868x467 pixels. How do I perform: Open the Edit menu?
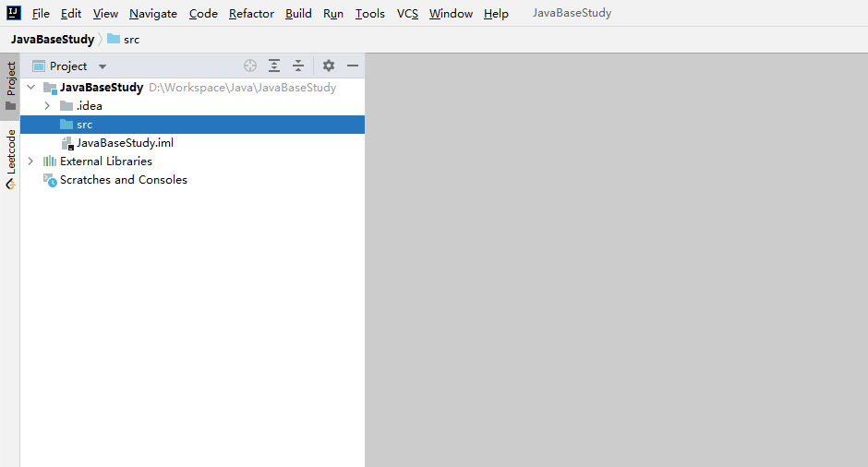pos(71,13)
